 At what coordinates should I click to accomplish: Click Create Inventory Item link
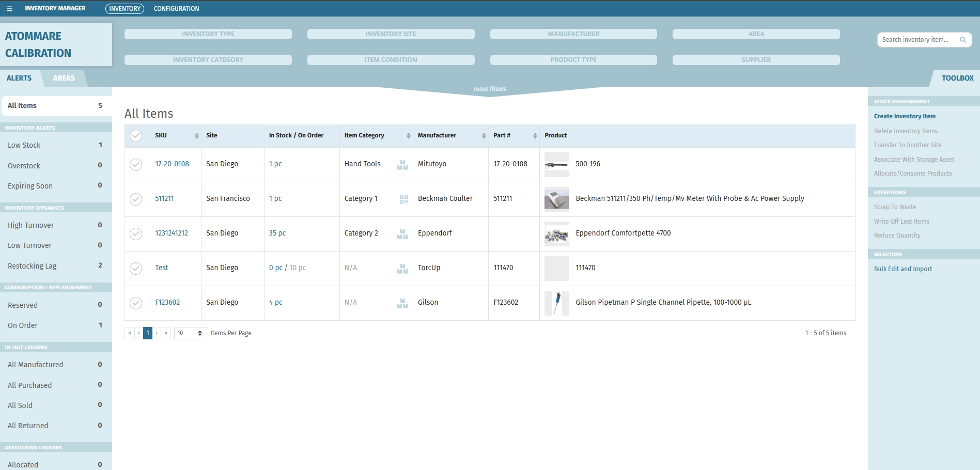904,116
